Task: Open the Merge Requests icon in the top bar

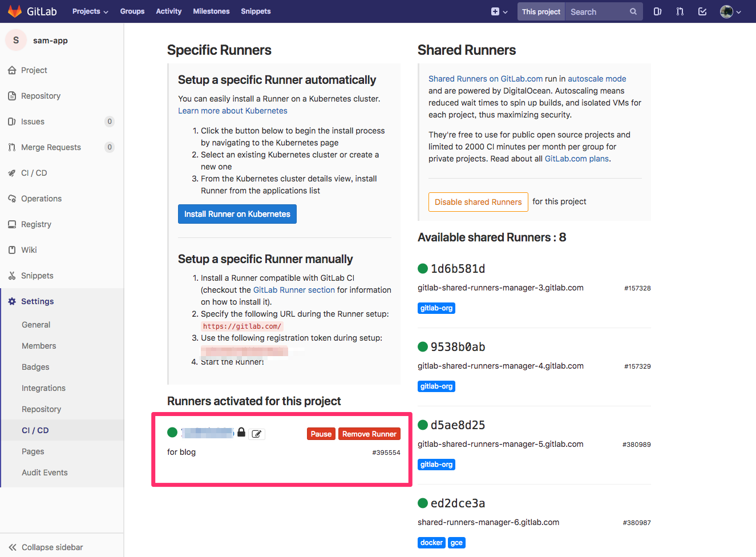Action: (680, 11)
